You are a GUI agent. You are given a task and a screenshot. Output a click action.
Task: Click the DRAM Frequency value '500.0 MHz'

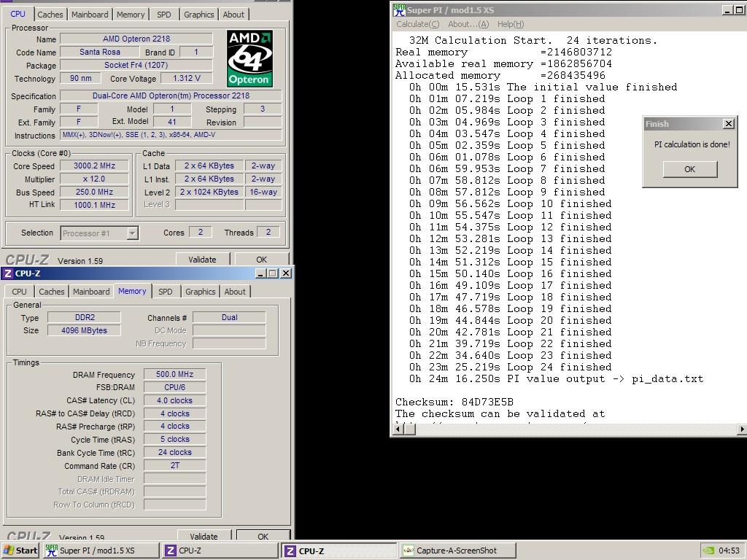pyautogui.click(x=175, y=374)
